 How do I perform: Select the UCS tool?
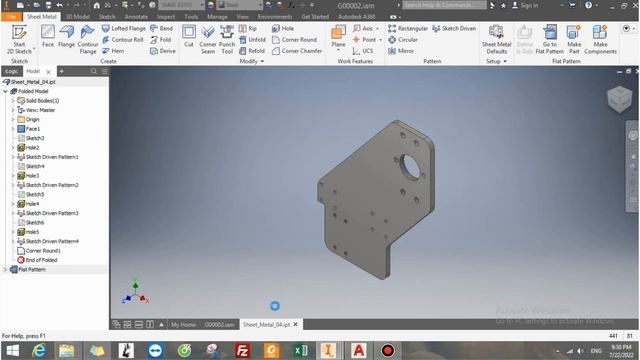363,51
